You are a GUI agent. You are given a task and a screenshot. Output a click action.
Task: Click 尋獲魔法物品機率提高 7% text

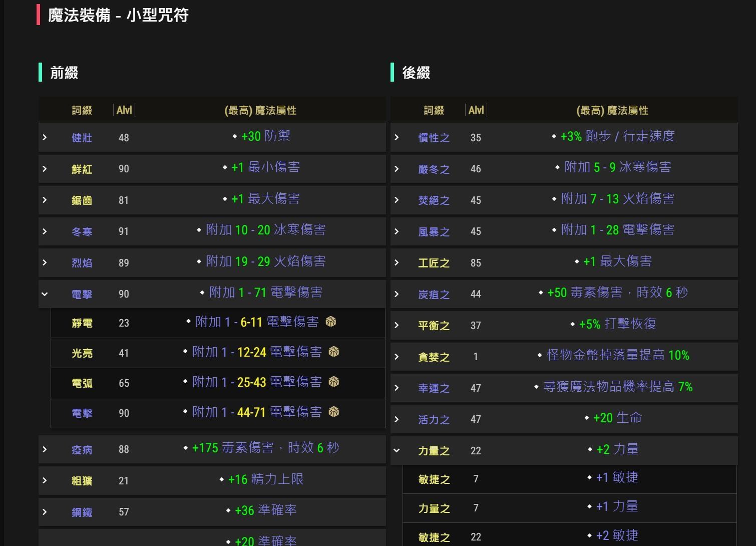pyautogui.click(x=618, y=386)
